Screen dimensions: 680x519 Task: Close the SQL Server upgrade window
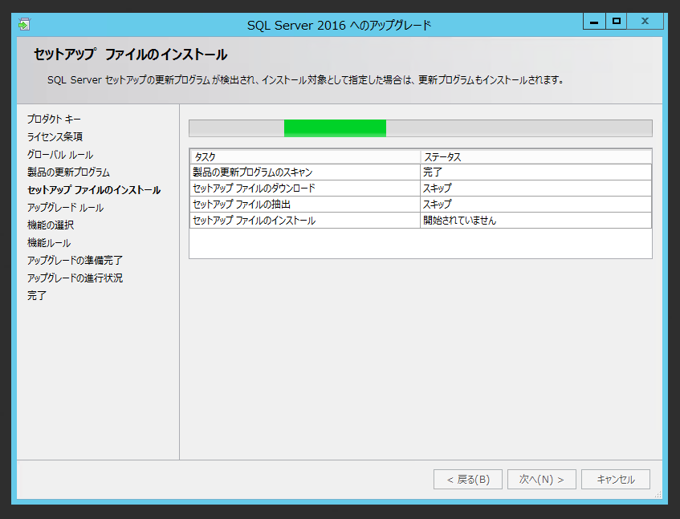click(645, 21)
